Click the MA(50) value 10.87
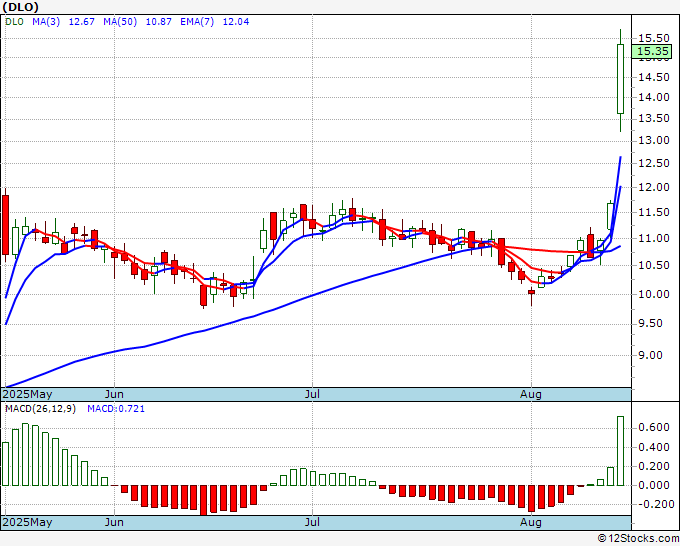Screen dimensions: 680x546 (x=158, y=22)
